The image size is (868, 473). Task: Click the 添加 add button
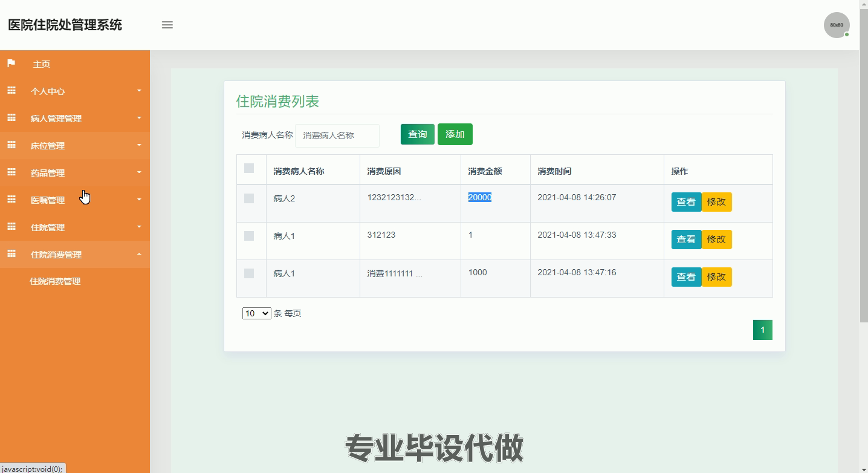455,134
